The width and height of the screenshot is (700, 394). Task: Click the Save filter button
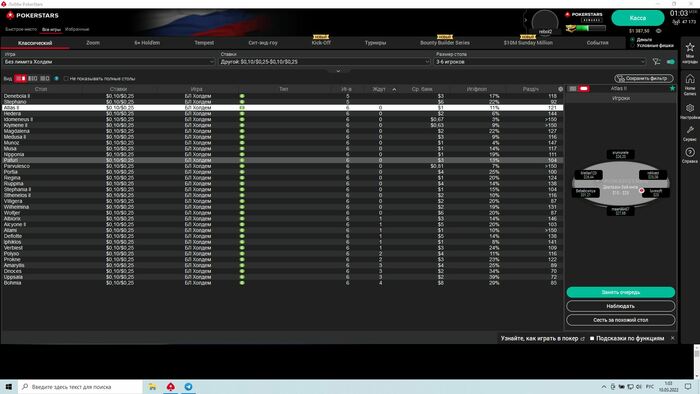[644, 79]
